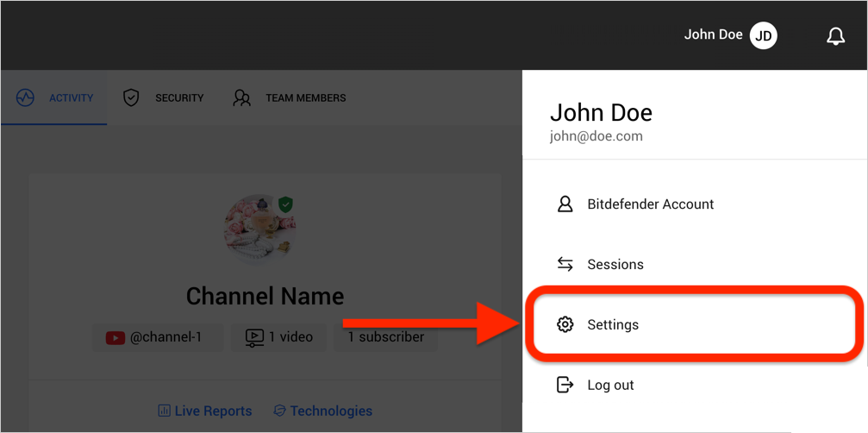Click the John Doe name in header
This screenshot has width=868, height=433.
pyautogui.click(x=713, y=35)
